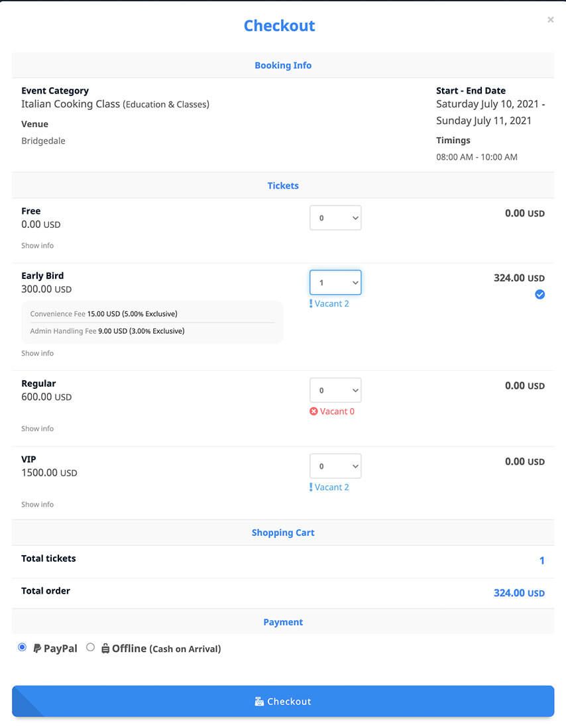Select the PayPal payment radio button

pyautogui.click(x=22, y=647)
